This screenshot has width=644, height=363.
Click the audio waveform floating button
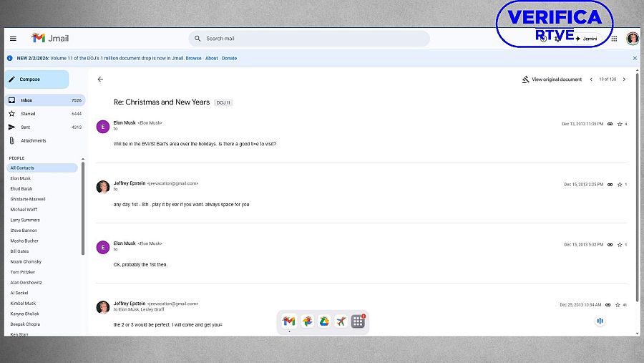[x=600, y=321]
